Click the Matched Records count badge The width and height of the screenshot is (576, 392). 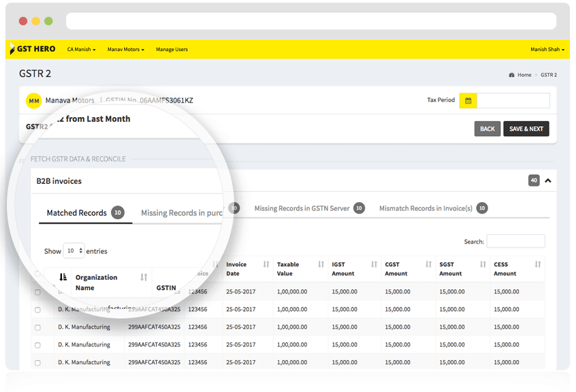(118, 212)
